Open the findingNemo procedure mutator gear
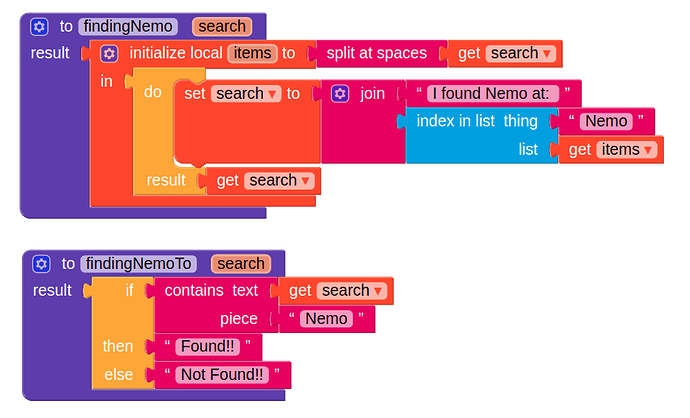The image size is (690, 418). [40, 27]
